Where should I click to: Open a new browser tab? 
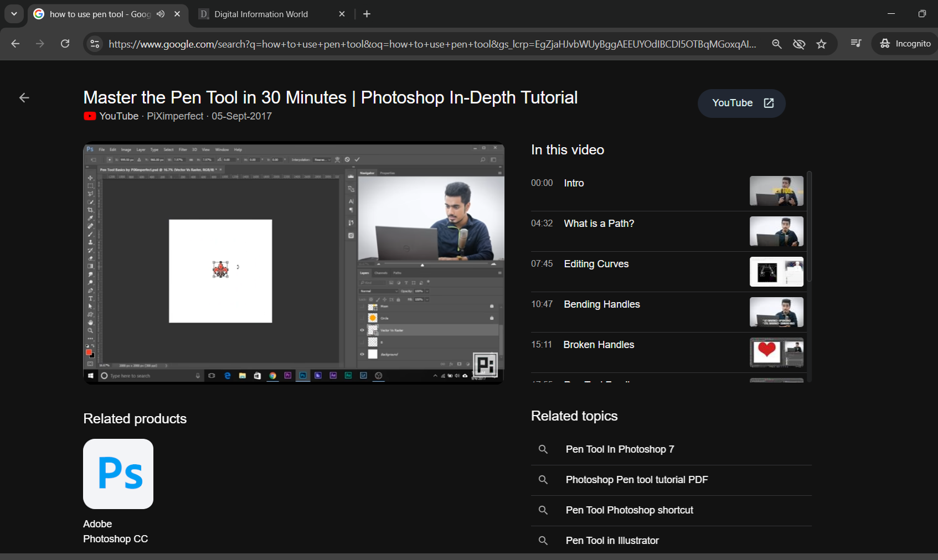367,14
